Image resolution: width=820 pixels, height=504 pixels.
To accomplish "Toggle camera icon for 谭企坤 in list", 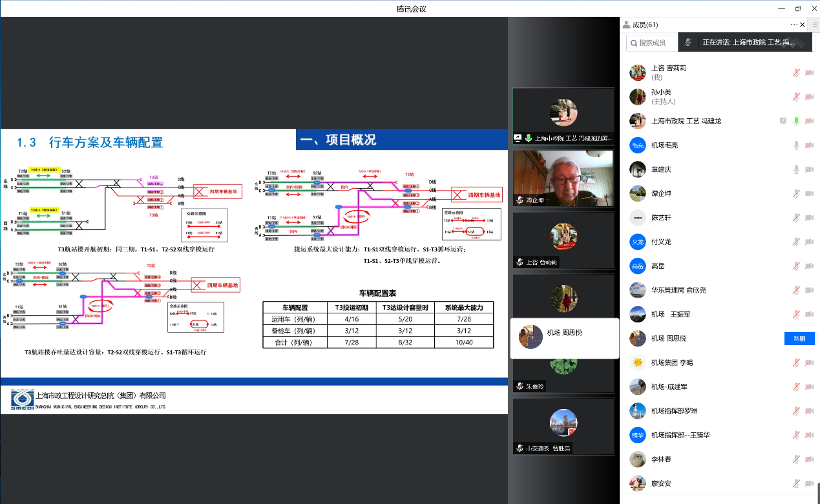I will pos(808,194).
